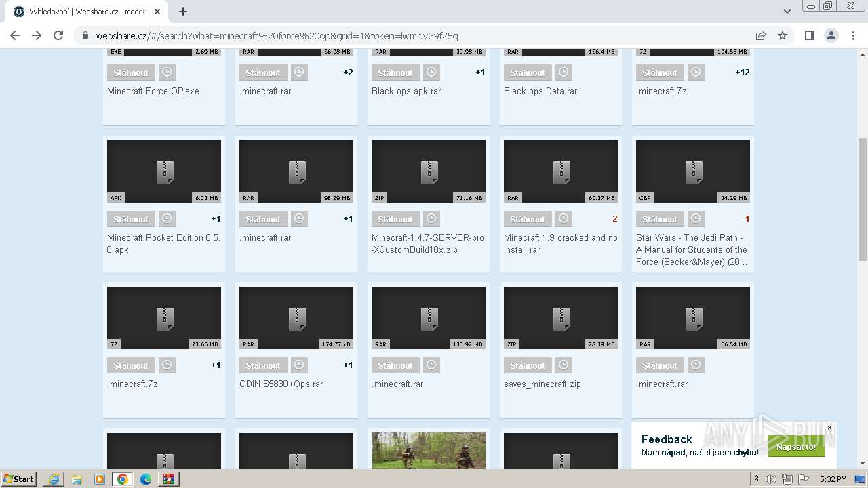The image size is (868, 488).
Task: Go forward in browser
Action: [37, 35]
